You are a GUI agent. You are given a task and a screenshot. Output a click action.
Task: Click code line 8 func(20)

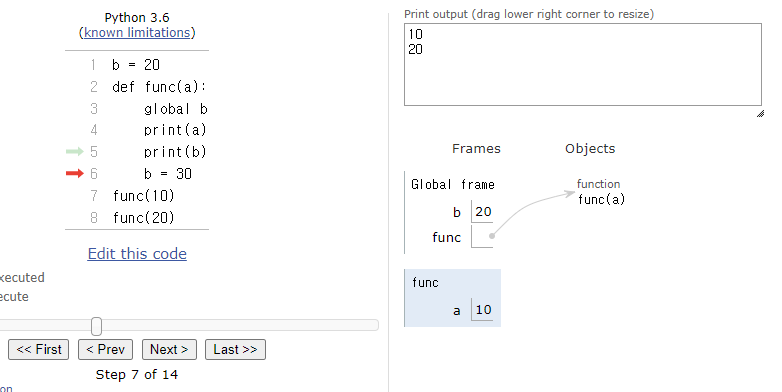click(144, 217)
